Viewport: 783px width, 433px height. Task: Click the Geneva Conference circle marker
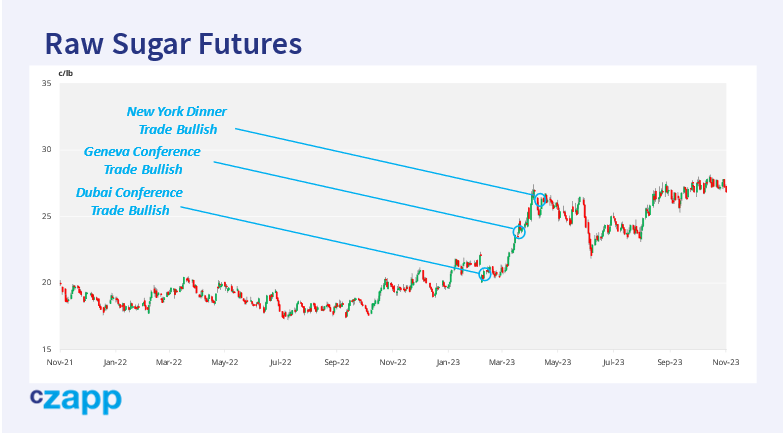[x=519, y=232]
